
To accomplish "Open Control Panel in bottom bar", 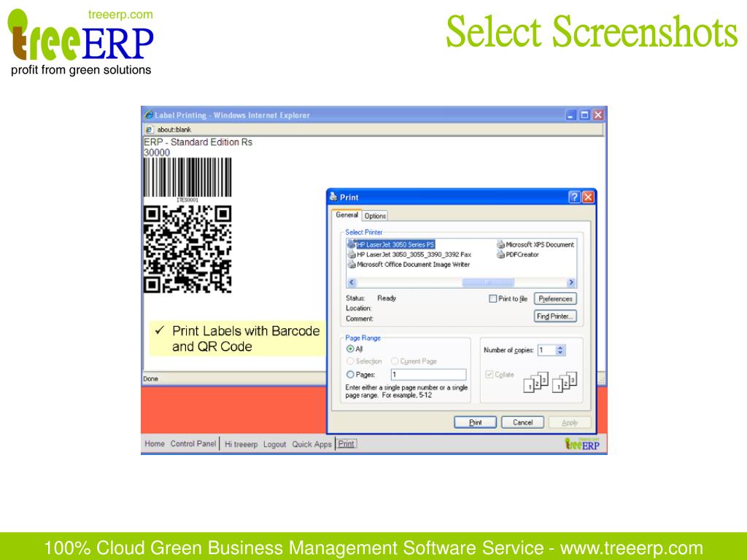I will click(x=193, y=443).
